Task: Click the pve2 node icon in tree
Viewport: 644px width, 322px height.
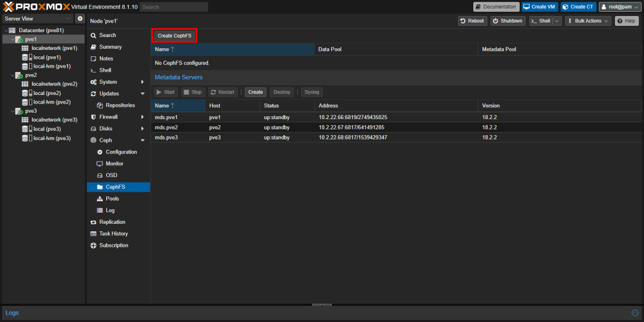Action: point(19,76)
